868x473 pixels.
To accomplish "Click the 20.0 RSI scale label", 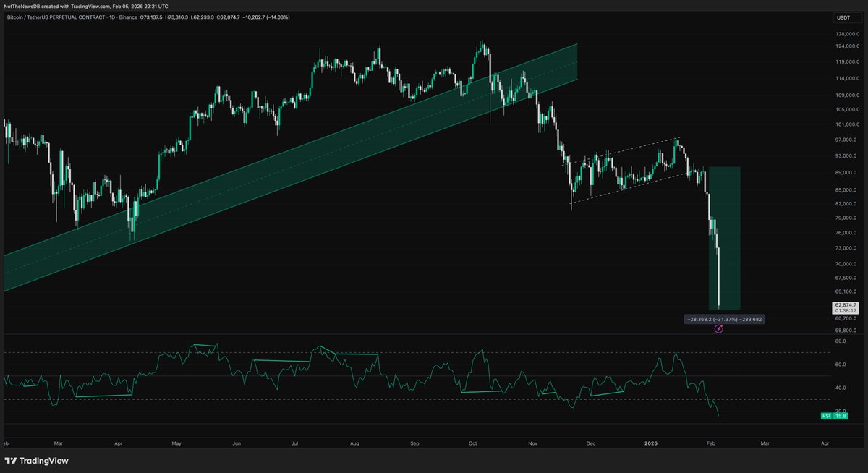I will tap(841, 410).
